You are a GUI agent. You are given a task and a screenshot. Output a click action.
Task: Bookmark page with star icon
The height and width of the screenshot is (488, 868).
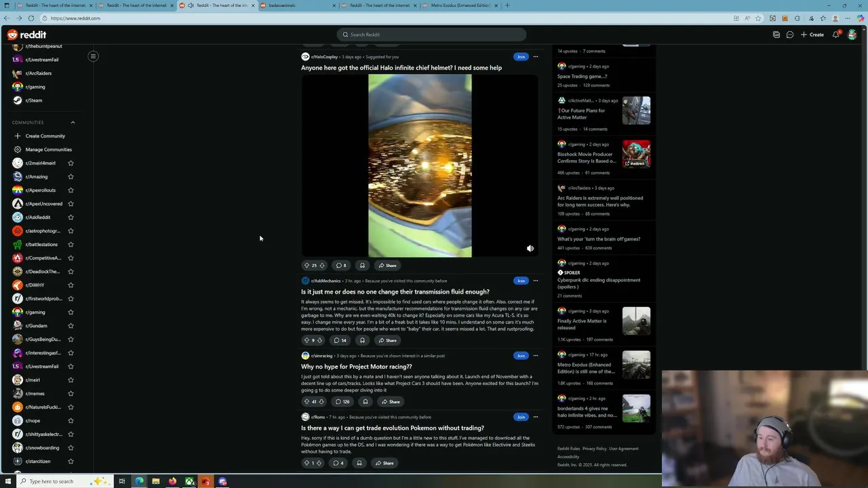click(758, 18)
